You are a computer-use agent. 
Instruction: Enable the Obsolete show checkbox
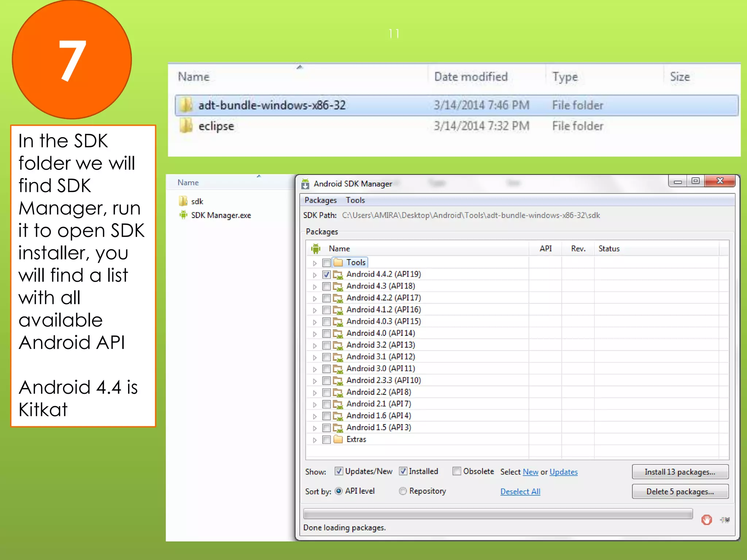point(457,471)
